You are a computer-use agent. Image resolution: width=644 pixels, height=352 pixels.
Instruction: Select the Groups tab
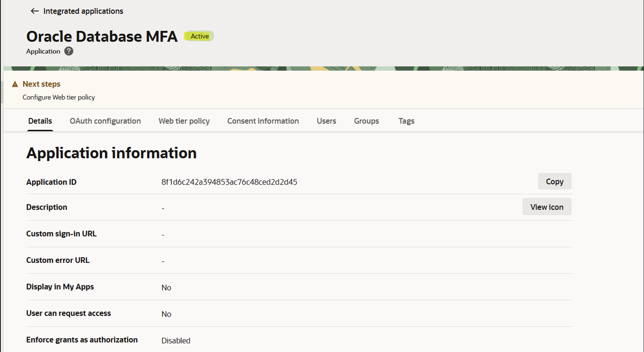pyautogui.click(x=366, y=121)
